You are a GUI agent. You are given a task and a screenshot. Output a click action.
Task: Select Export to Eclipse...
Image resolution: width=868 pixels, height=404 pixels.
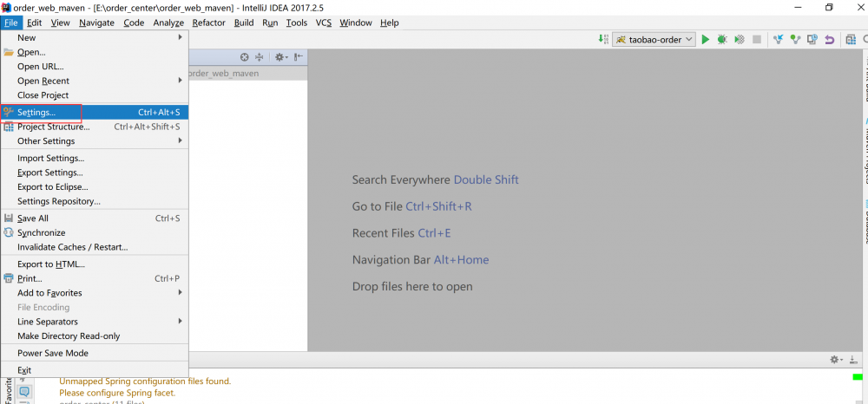tap(95, 186)
